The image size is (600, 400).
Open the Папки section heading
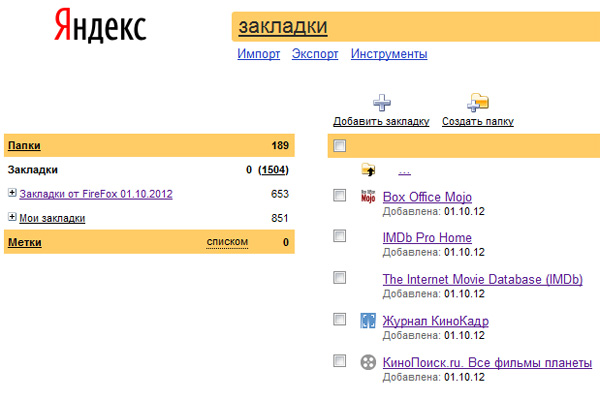[x=24, y=146]
